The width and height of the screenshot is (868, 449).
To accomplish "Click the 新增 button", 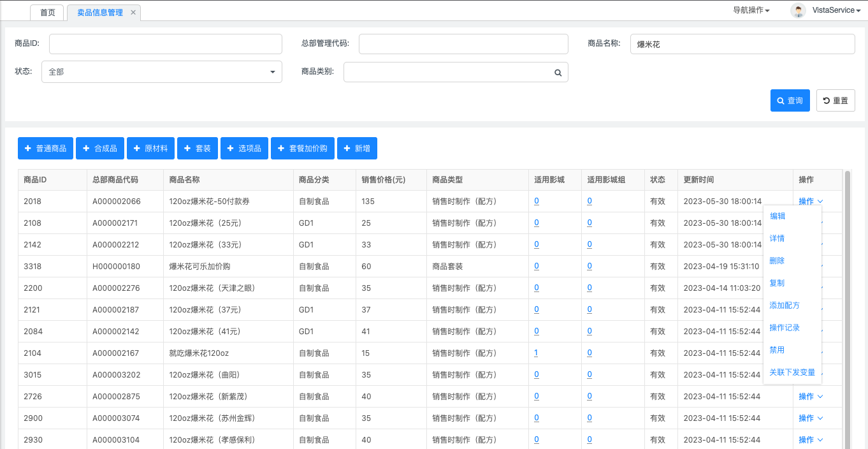I will 357,149.
